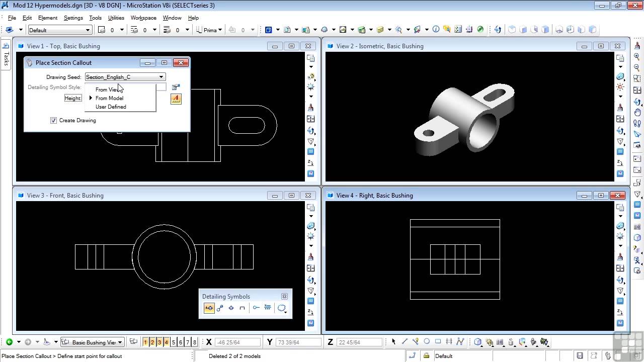Choose From Model in the popup list
644x362 pixels.
tap(120, 98)
